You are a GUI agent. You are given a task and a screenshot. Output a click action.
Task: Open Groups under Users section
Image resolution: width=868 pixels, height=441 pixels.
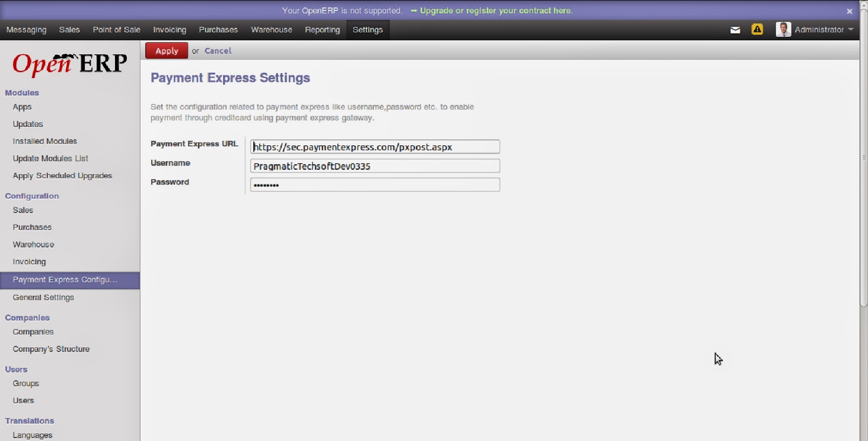click(x=26, y=384)
